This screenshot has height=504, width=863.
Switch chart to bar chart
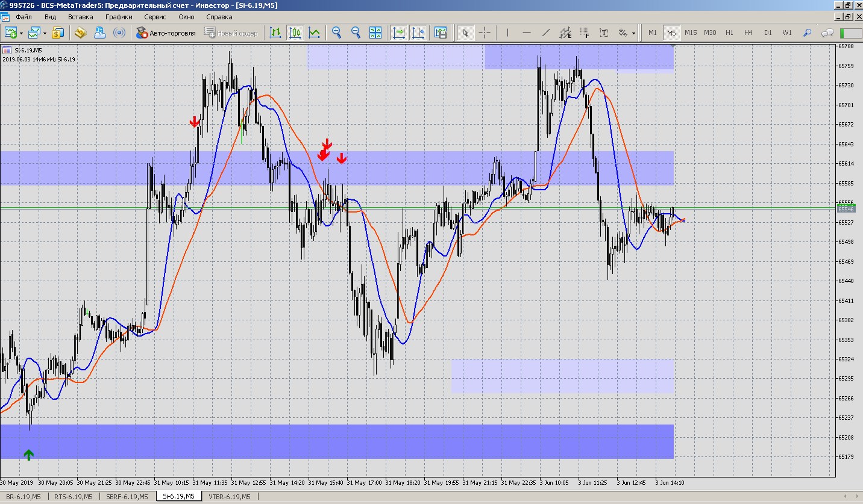(275, 33)
